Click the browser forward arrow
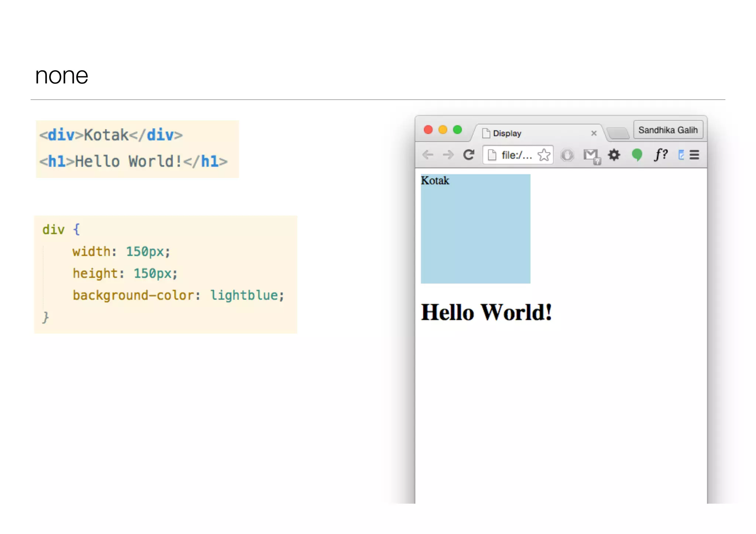This screenshot has width=756, height=534. coord(448,155)
